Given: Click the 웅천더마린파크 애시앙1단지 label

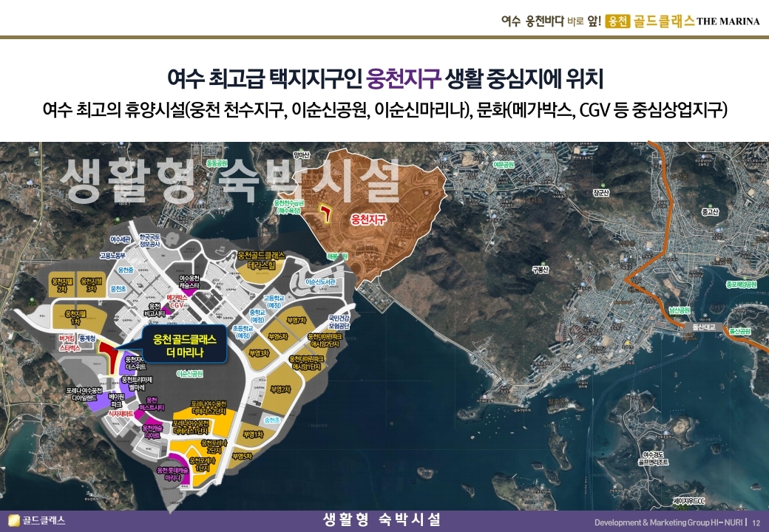Looking at the screenshot, I should click(x=307, y=363).
